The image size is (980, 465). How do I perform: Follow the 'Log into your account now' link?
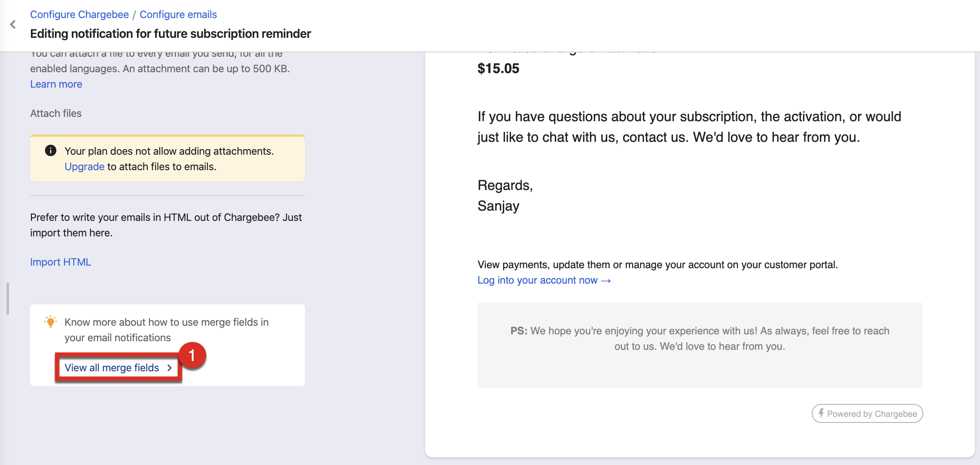tap(537, 280)
